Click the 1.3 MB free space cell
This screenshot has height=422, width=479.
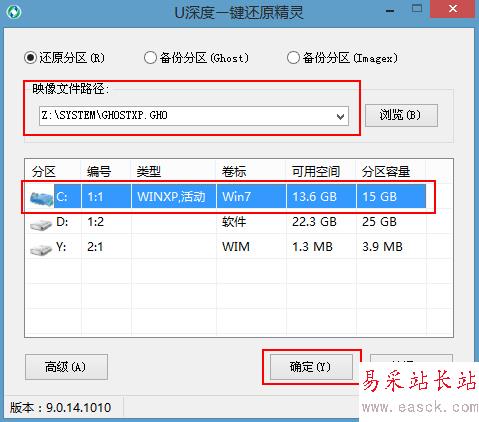coord(312,247)
